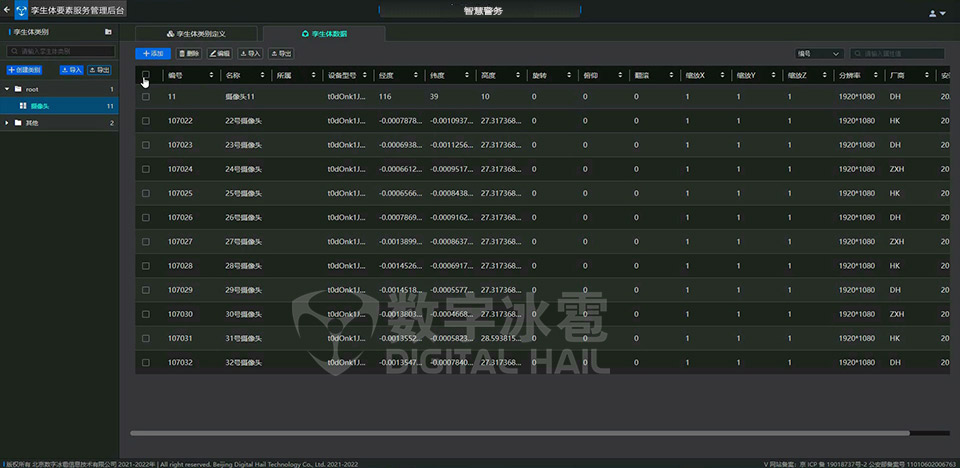Image resolution: width=960 pixels, height=468 pixels.
Task: Click the 智慧警务 title banner
Action: click(480, 11)
